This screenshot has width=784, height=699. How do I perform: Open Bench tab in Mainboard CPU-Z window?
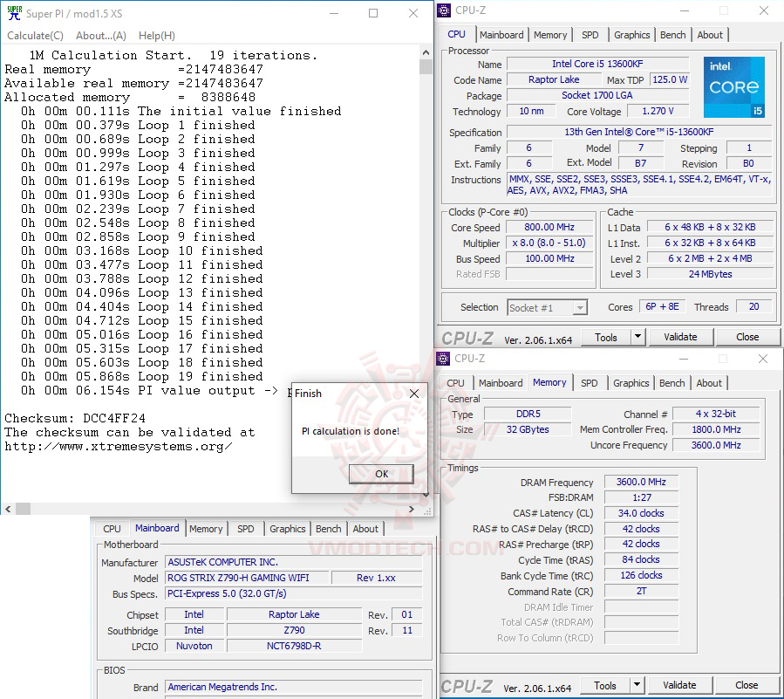(328, 528)
